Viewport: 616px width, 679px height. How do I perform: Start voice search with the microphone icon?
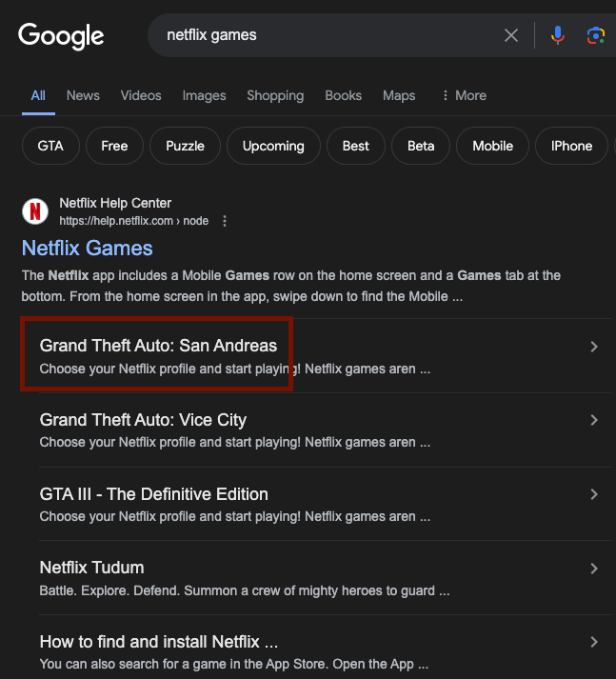[x=558, y=35]
